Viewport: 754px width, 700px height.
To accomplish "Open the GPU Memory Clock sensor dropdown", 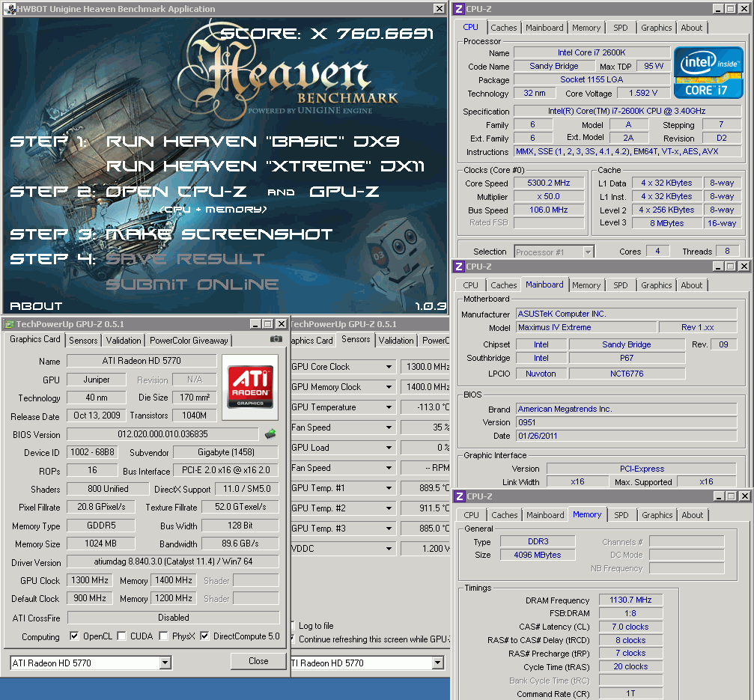I will 389,387.
